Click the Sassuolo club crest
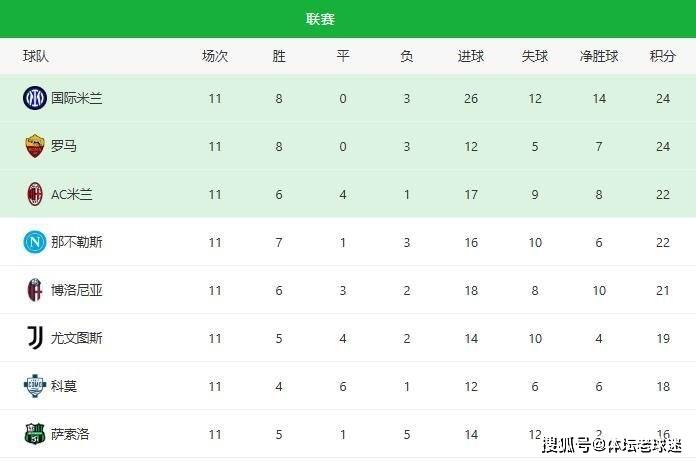The width and height of the screenshot is (696, 462). tap(35, 434)
